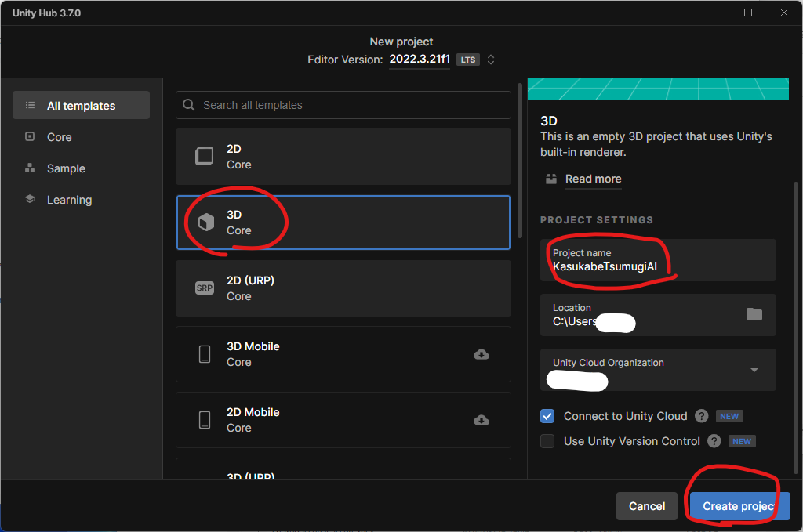This screenshot has width=803, height=532.
Task: Click the All templates list icon
Action: pos(31,105)
